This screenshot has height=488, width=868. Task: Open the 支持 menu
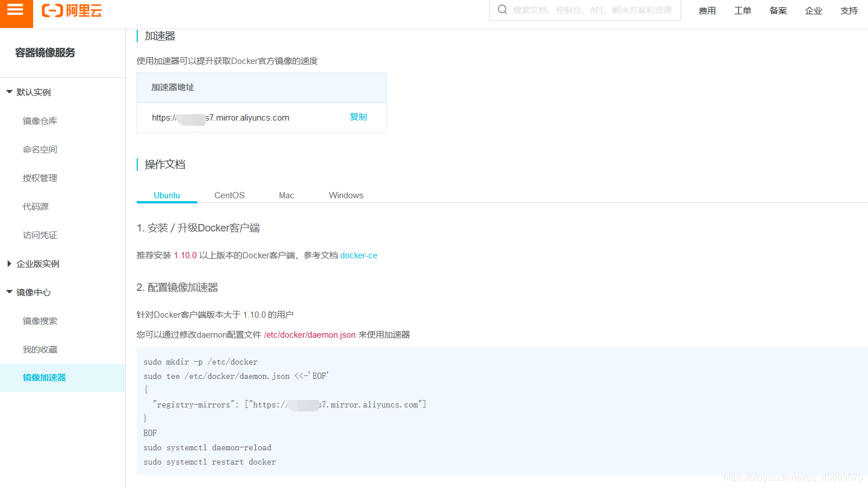(x=849, y=11)
